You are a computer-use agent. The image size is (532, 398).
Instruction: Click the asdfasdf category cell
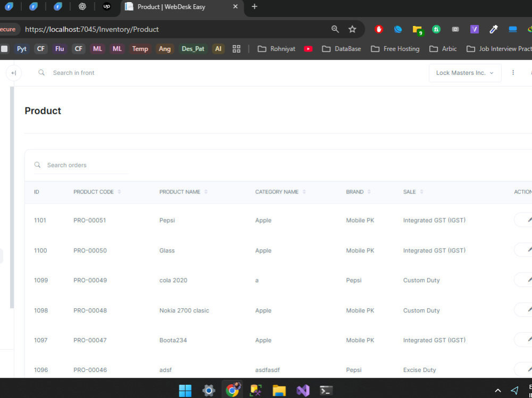268,370
